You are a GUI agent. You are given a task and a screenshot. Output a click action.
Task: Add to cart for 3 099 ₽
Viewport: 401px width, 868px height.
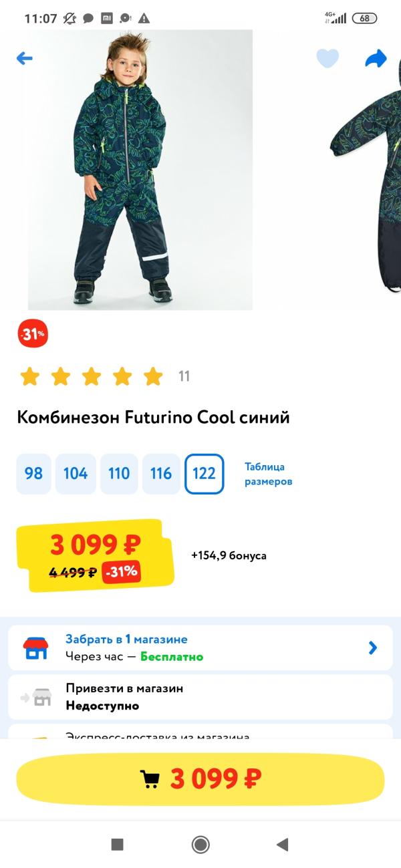[200, 778]
